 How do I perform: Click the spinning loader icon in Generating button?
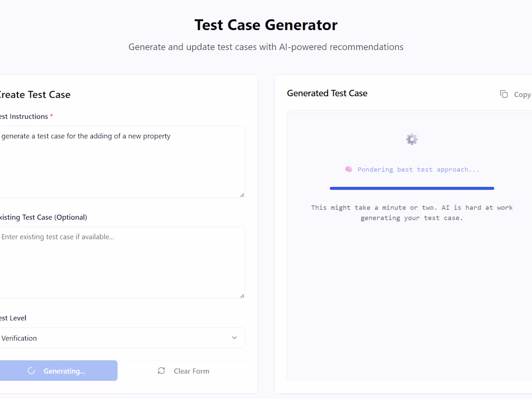pos(31,370)
